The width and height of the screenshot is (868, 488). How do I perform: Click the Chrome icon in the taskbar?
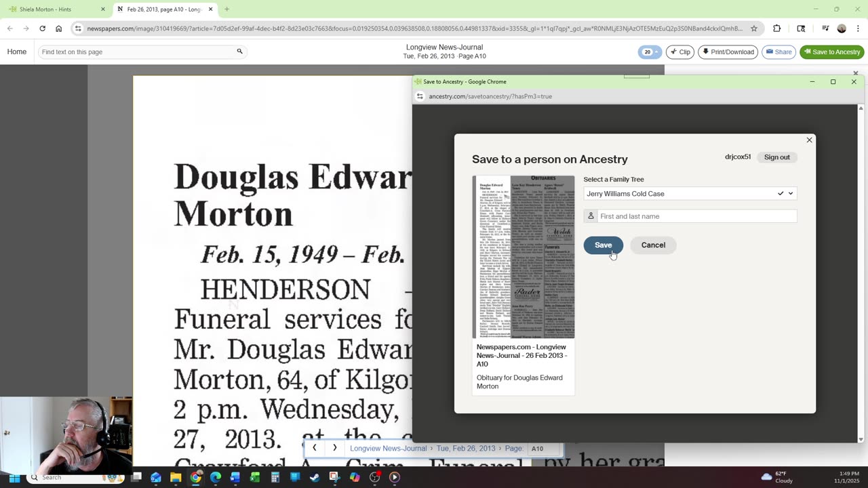[x=195, y=477]
